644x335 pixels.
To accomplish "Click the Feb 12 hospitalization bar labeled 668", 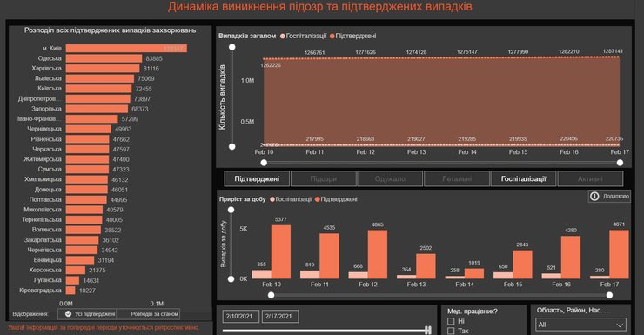I will tap(359, 276).
